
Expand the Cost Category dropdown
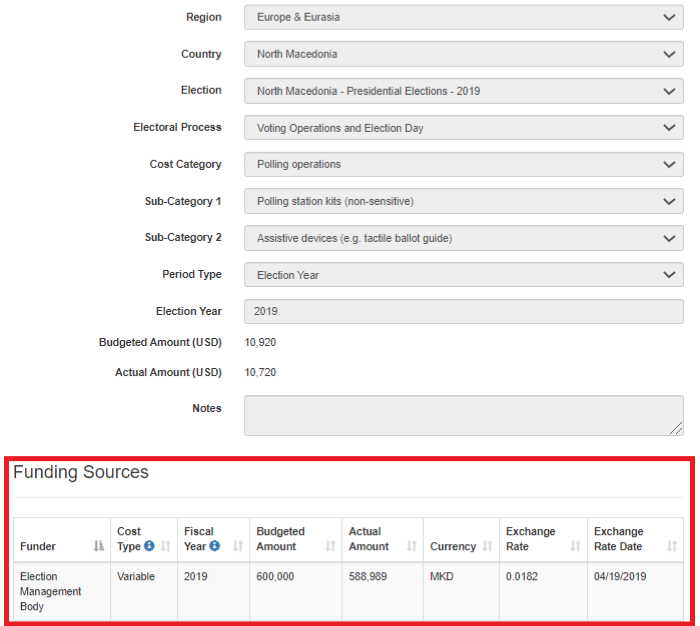[464, 165]
